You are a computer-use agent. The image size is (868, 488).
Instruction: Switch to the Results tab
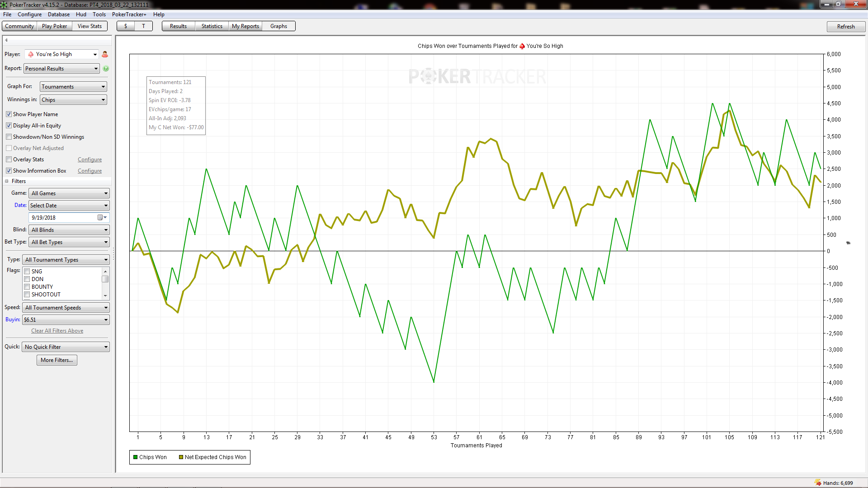point(179,26)
